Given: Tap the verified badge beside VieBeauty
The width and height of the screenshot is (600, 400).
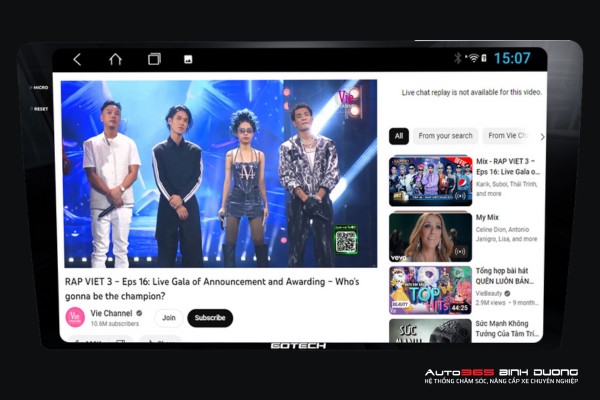Looking at the screenshot, I should pos(507,294).
